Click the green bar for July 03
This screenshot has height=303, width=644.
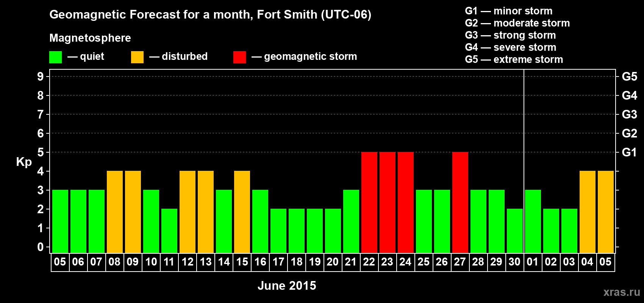(569, 231)
